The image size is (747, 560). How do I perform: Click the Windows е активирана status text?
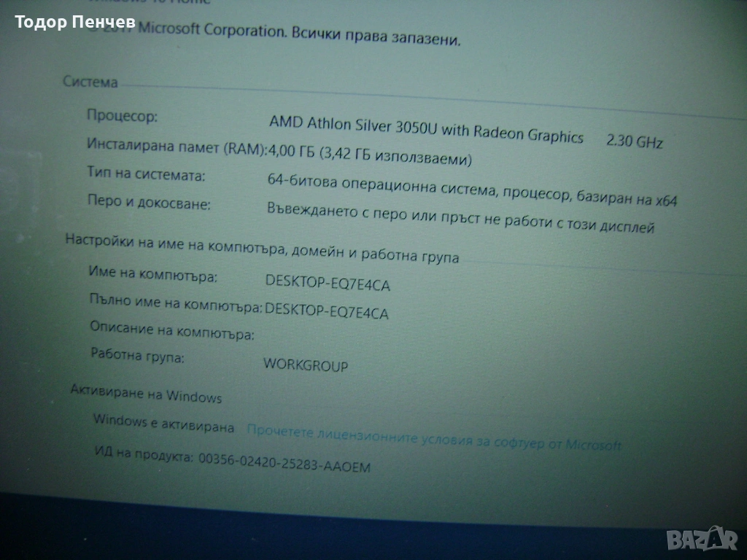click(x=164, y=424)
